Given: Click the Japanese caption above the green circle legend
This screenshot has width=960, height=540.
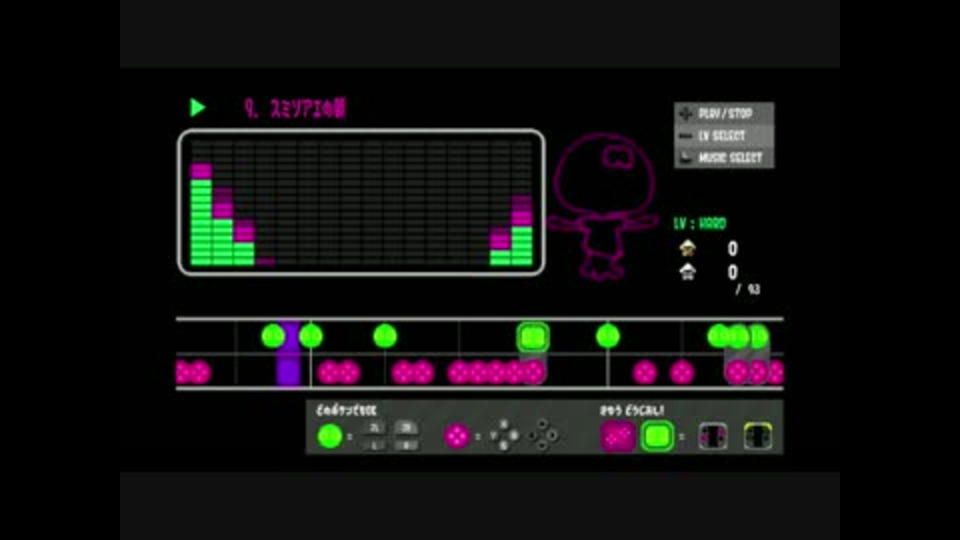Looking at the screenshot, I should click(347, 411).
